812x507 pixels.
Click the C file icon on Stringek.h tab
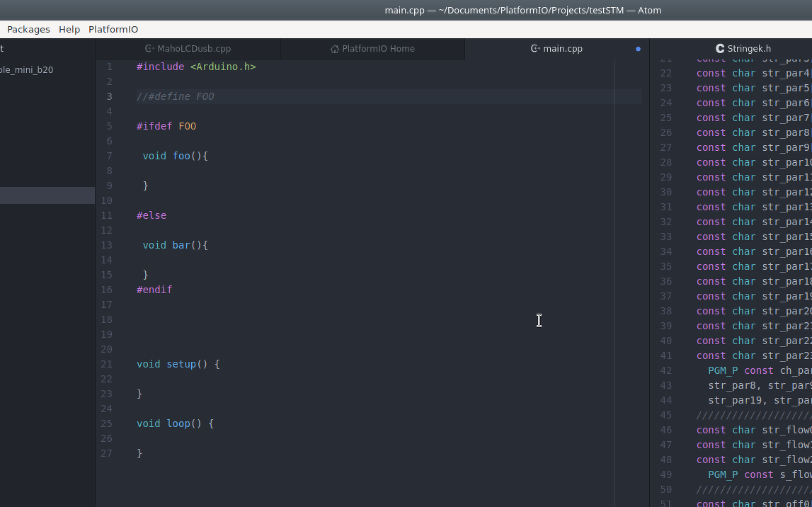click(720, 49)
